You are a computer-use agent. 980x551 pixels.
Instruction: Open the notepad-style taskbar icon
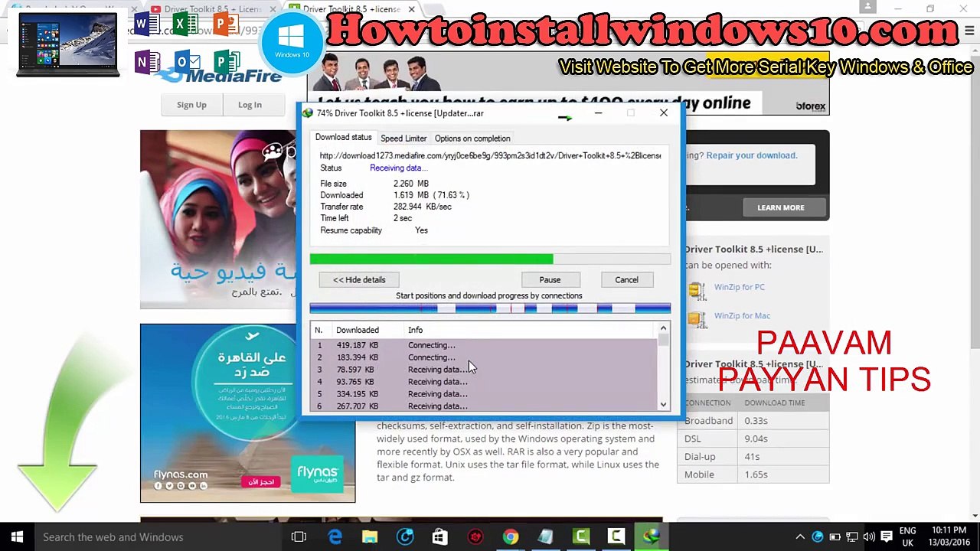(x=545, y=537)
